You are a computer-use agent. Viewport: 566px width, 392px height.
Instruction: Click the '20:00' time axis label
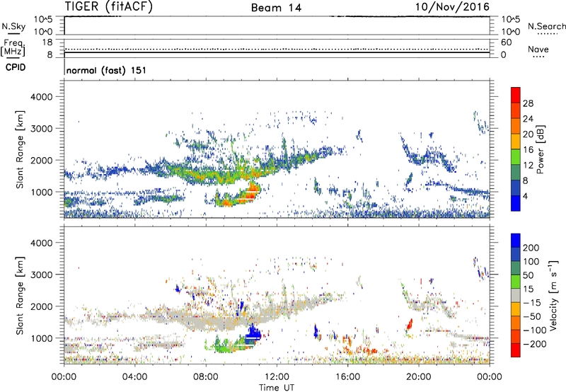[419, 377]
